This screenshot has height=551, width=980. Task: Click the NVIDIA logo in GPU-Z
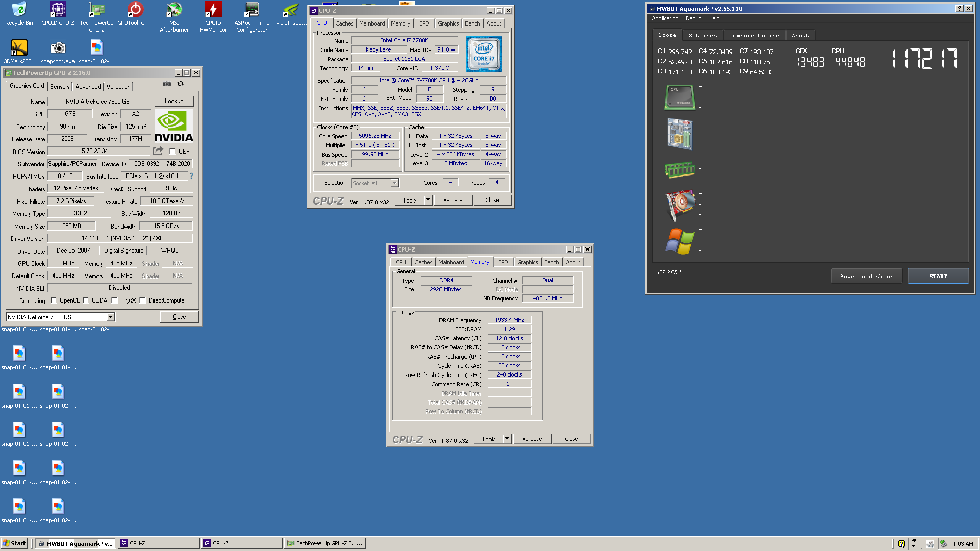174,126
